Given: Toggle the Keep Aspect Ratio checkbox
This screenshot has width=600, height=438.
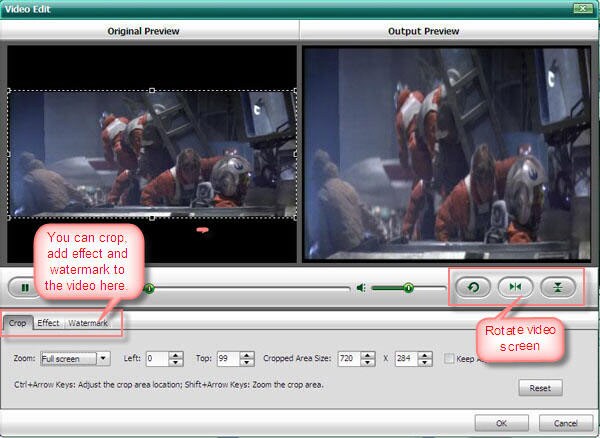Looking at the screenshot, I should pyautogui.click(x=449, y=359).
